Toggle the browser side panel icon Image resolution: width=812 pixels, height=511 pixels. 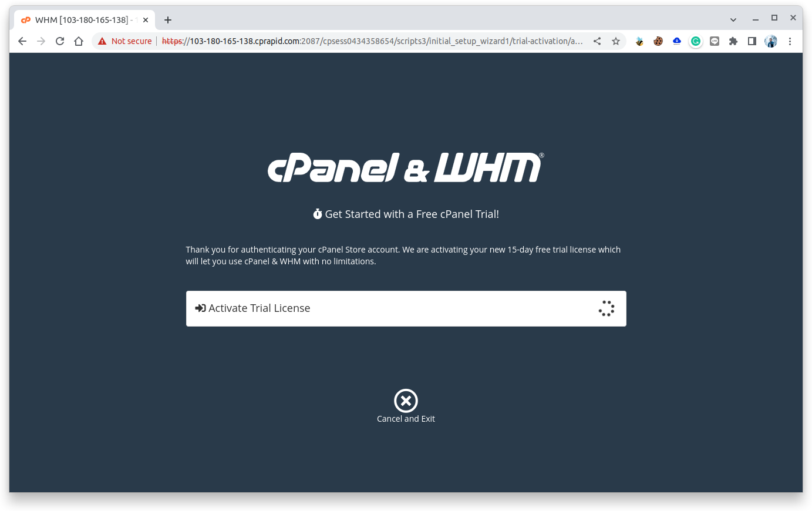(752, 41)
